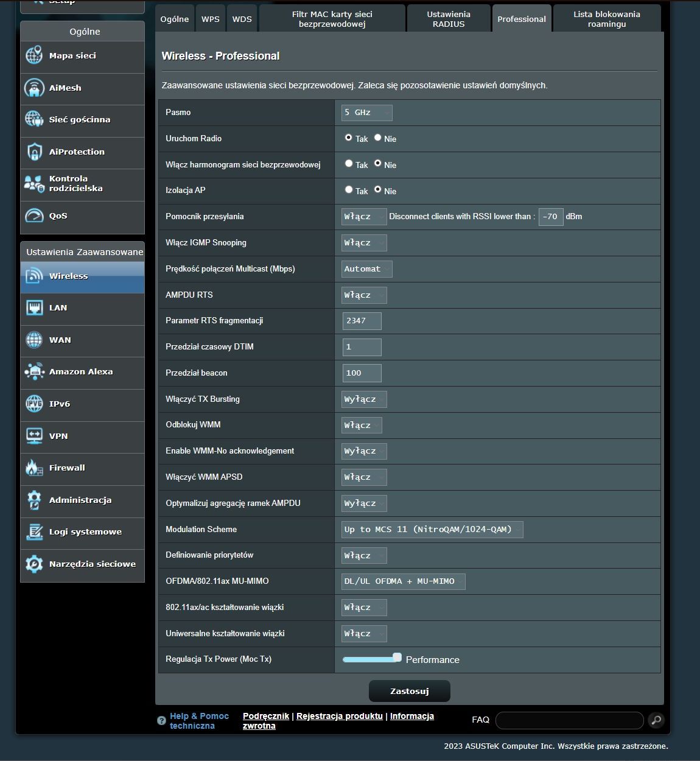
Task: Open the AiMesh icon
Action: (34, 88)
